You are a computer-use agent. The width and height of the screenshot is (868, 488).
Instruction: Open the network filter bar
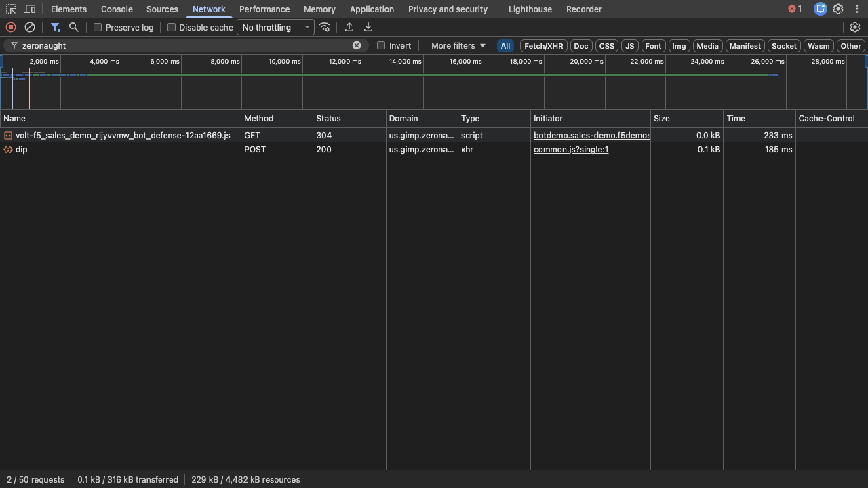(56, 27)
